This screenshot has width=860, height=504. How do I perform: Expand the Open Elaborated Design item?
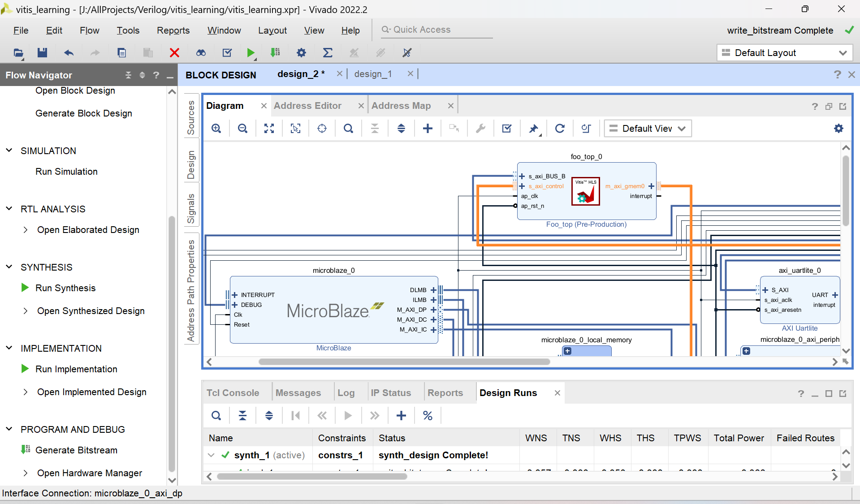[26, 230]
